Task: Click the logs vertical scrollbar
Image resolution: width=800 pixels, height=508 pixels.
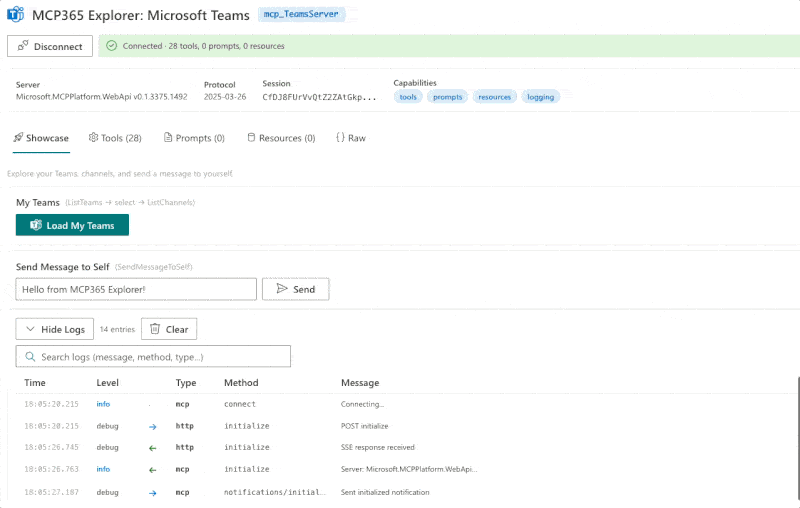Action: click(797, 439)
